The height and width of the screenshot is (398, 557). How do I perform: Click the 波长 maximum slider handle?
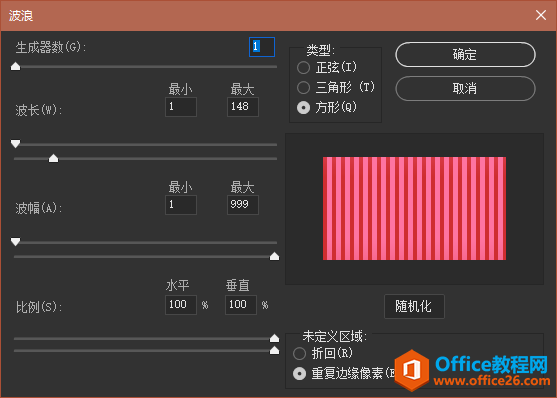tap(54, 158)
